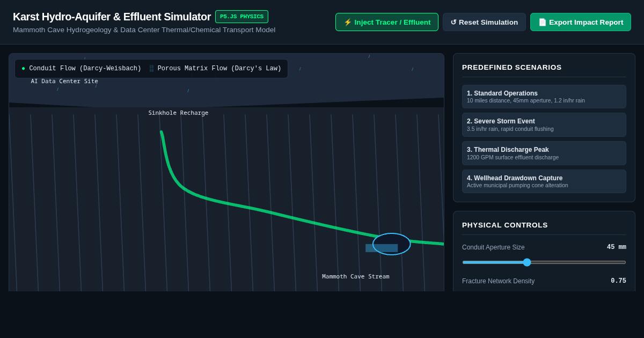Click the circular arrow Reset icon
Viewport: 644px width, 338px height.
point(453,22)
